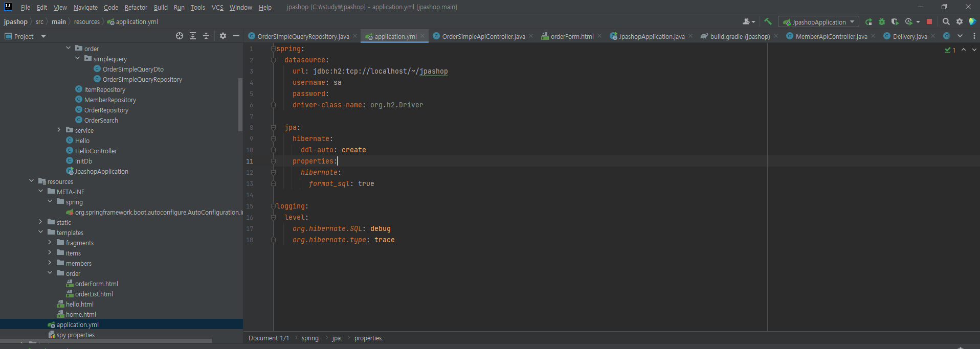Screen dimensions: 980x349
Task: Open the Refactor menu
Action: [136, 7]
